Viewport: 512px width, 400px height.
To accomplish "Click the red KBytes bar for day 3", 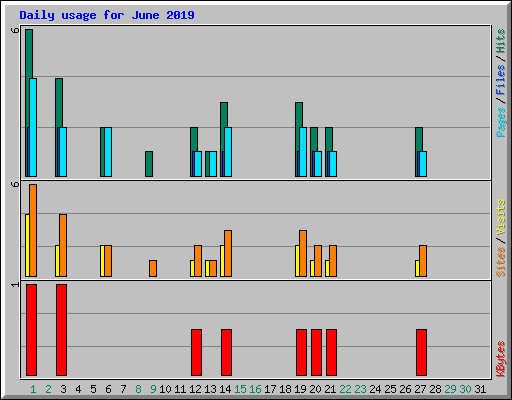I will [x=61, y=330].
